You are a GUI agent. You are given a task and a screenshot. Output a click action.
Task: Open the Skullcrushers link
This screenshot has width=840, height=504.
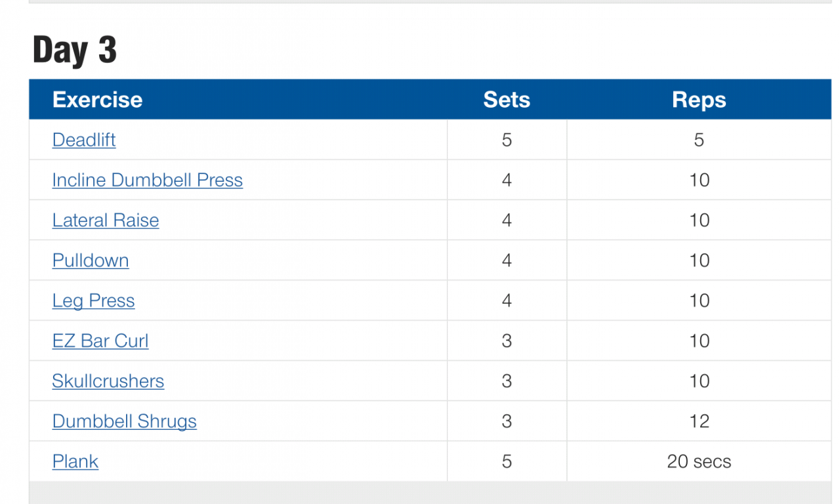click(108, 381)
